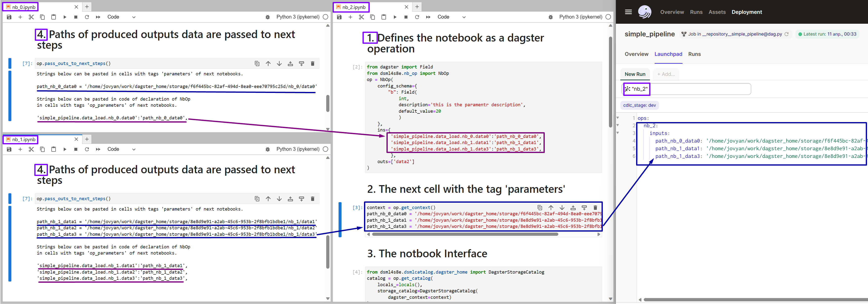Image resolution: width=868 pixels, height=304 pixels.
Task: Delete cell [7] in nb_1.ipynb
Action: [313, 199]
